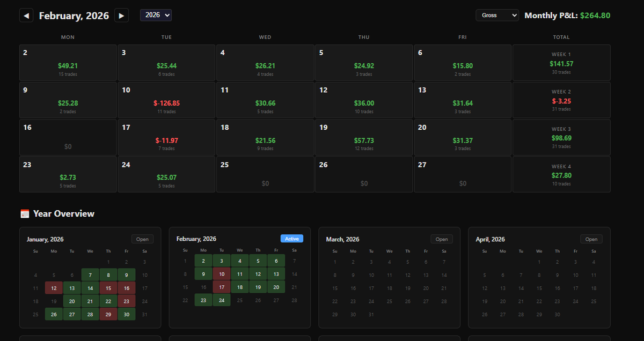Image resolution: width=644 pixels, height=341 pixels.
Task: Click the Year Overview calendar icon
Action: pyautogui.click(x=25, y=213)
